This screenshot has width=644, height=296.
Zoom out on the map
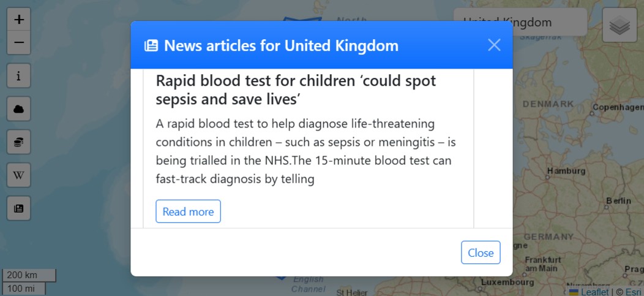[x=19, y=43]
